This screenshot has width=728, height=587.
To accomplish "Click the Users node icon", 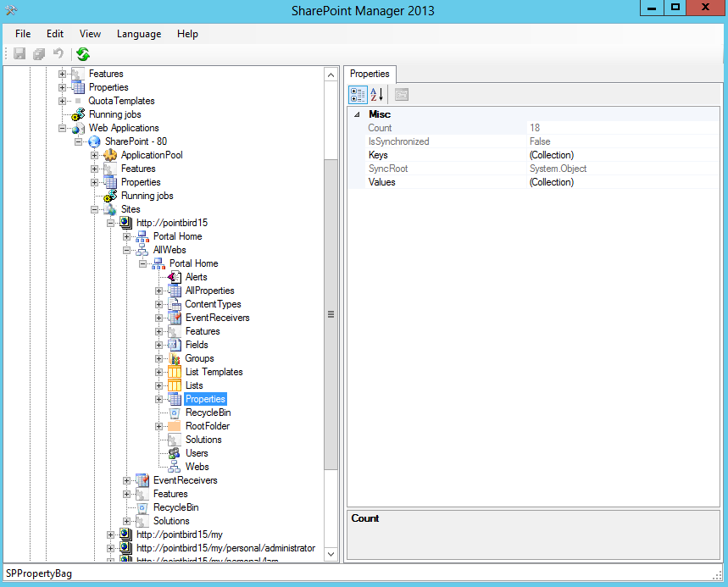I will [174, 453].
